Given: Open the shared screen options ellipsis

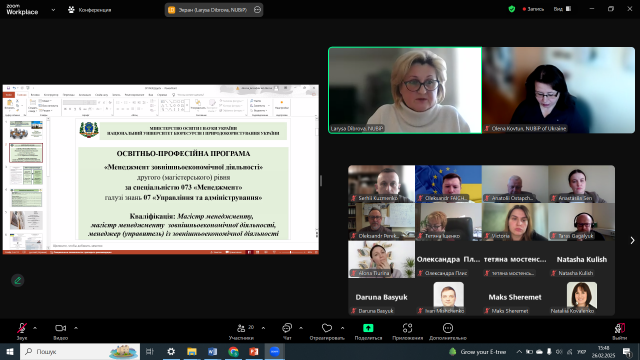Looking at the screenshot, I should tap(257, 10).
